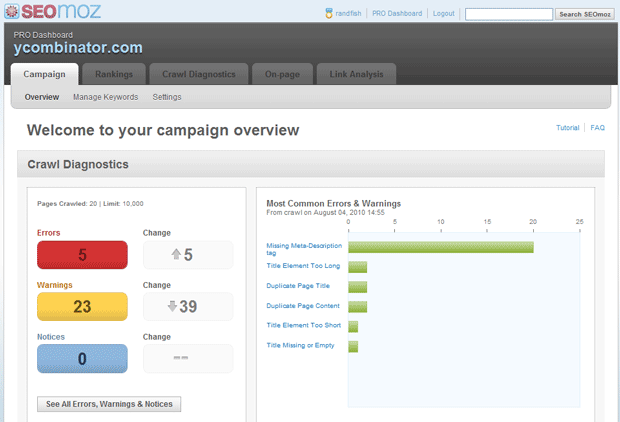Click the medal icon beside randfish
Viewport: 620px width, 422px height.
pos(329,13)
